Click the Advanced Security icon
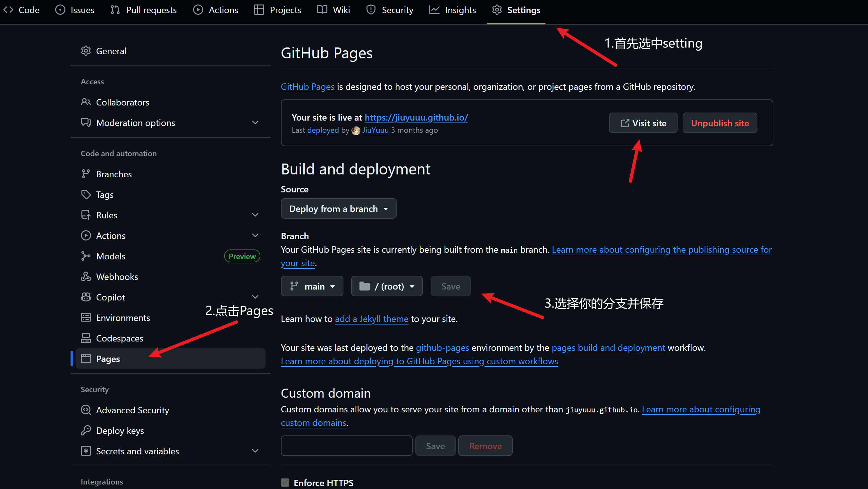This screenshot has height=489, width=868. coord(86,410)
